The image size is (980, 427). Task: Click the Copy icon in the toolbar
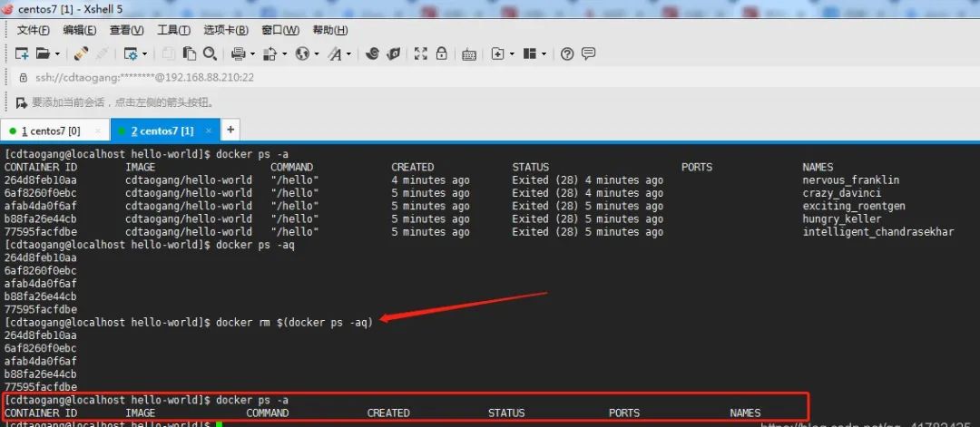point(168,53)
